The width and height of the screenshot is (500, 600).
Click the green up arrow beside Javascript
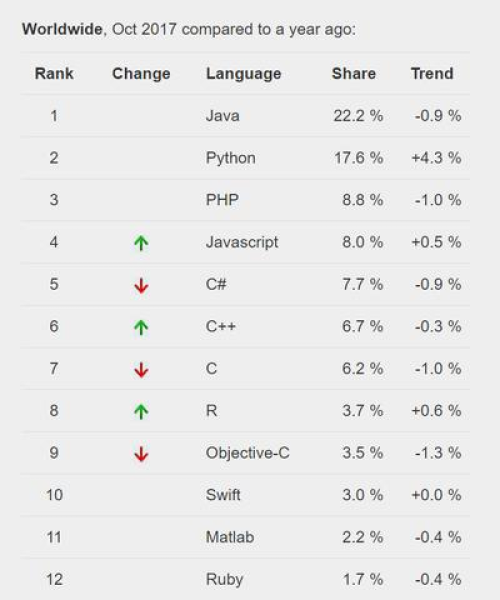coord(141,243)
